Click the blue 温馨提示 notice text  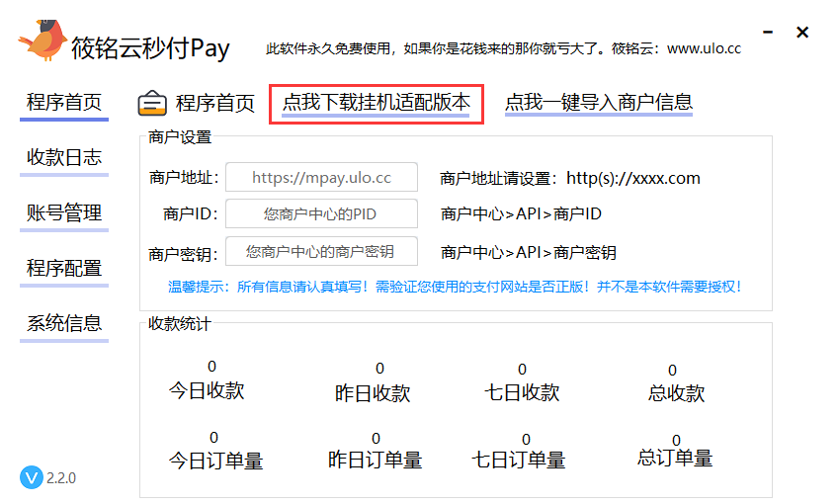[x=455, y=287]
